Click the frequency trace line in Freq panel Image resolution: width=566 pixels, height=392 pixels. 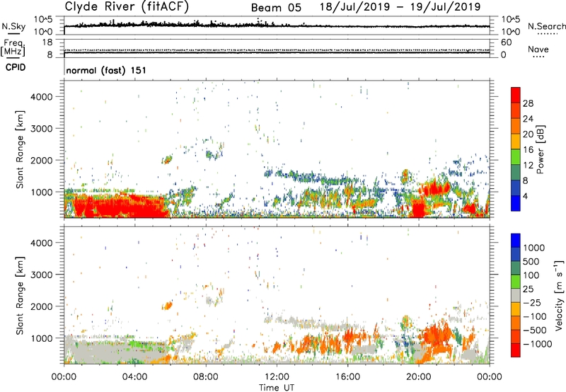pos(277,52)
